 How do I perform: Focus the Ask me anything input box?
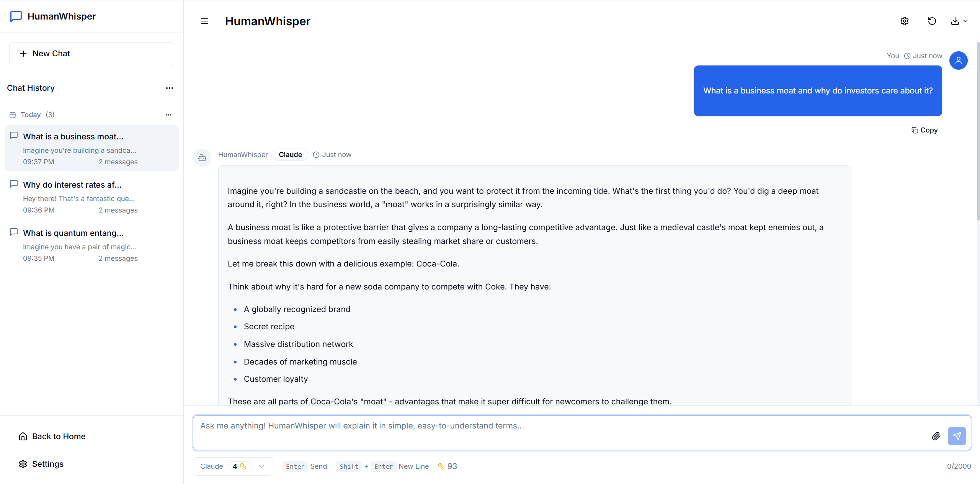tap(561, 433)
